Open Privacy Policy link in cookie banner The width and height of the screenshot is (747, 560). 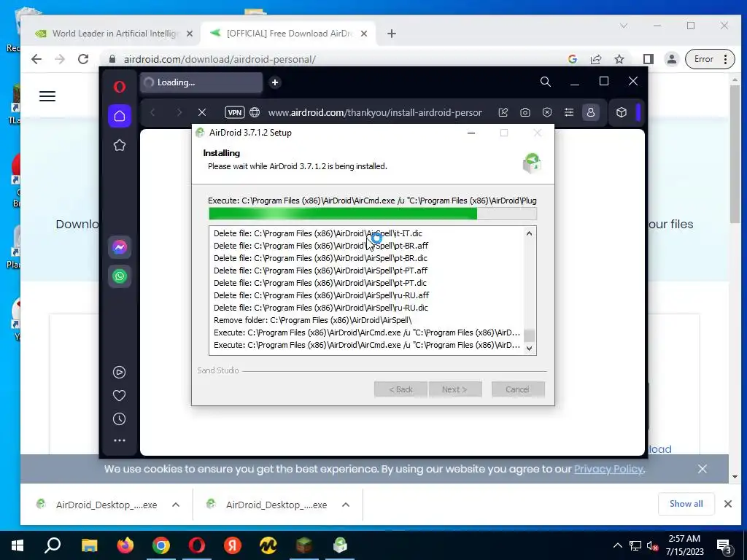[608, 469]
